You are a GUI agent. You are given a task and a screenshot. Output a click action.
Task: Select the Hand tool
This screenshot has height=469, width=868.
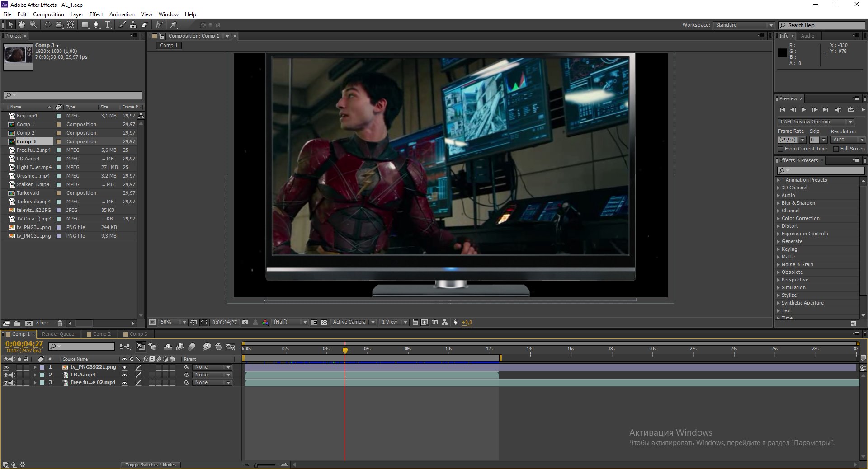click(21, 25)
